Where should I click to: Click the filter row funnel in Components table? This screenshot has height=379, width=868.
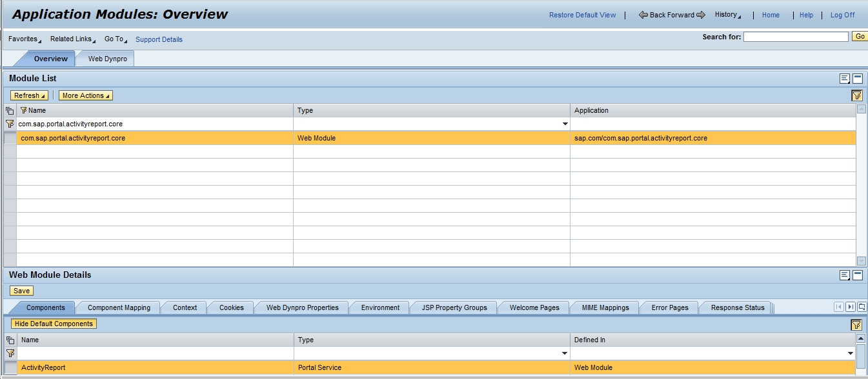pyautogui.click(x=10, y=353)
